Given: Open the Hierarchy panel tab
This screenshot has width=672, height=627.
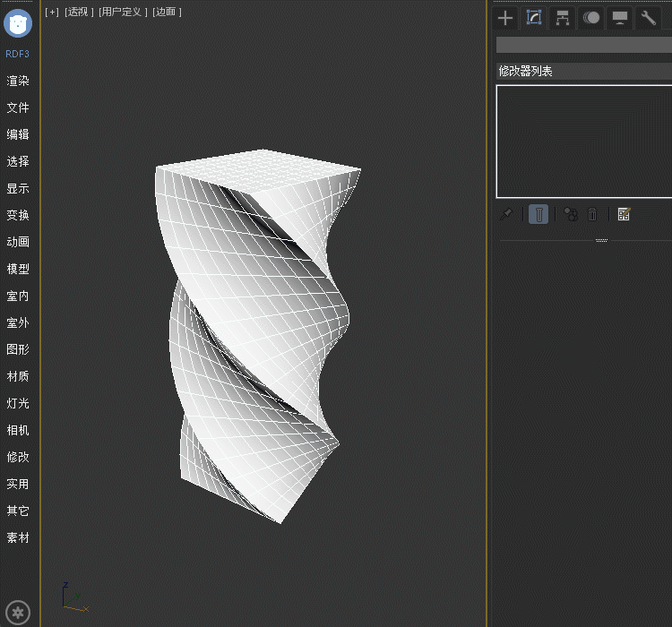Looking at the screenshot, I should click(x=563, y=18).
